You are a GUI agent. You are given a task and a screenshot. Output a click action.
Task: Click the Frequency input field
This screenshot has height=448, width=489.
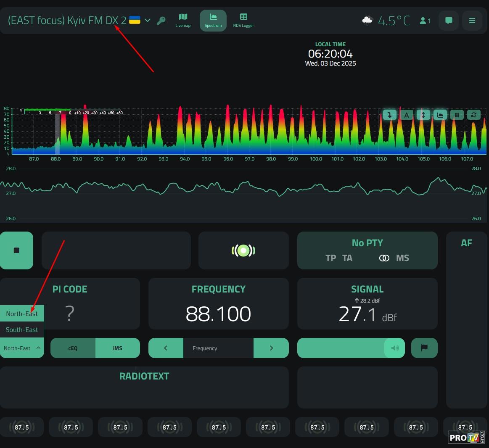(x=218, y=348)
